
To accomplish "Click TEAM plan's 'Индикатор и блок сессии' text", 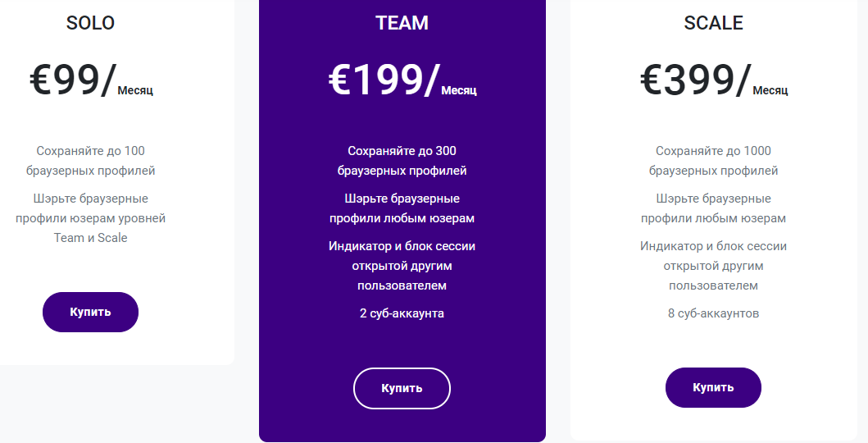I will 402,246.
